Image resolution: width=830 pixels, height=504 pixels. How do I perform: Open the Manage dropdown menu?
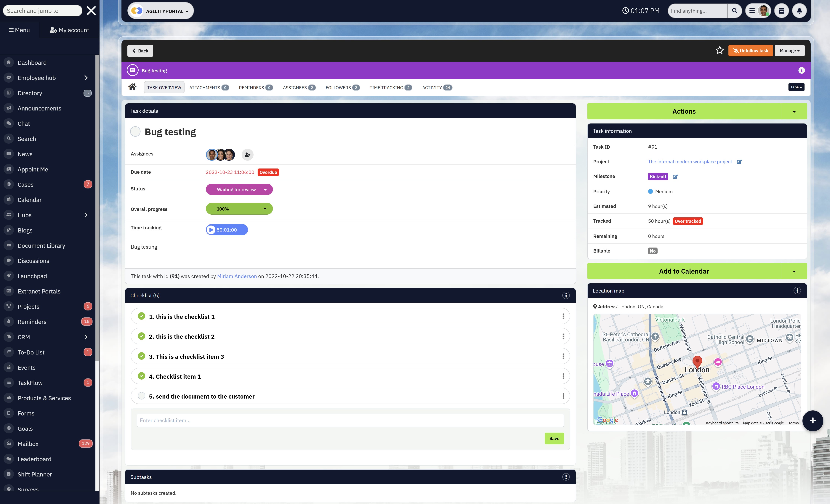click(x=789, y=51)
